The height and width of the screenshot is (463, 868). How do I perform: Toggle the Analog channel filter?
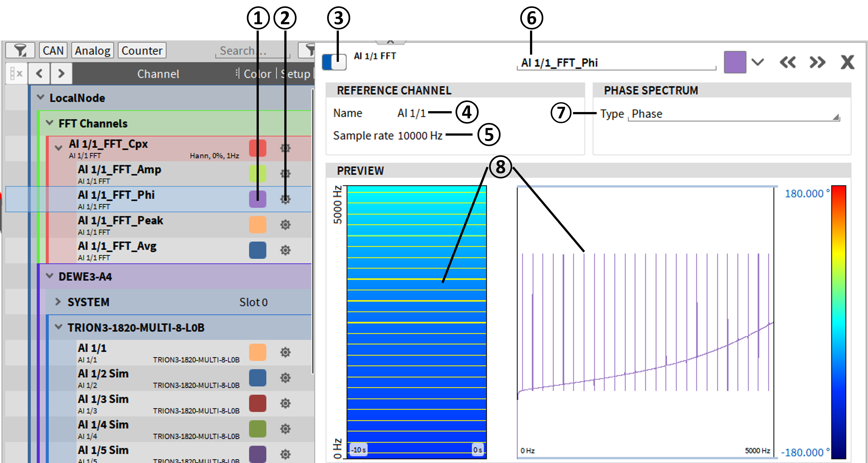pyautogui.click(x=92, y=51)
